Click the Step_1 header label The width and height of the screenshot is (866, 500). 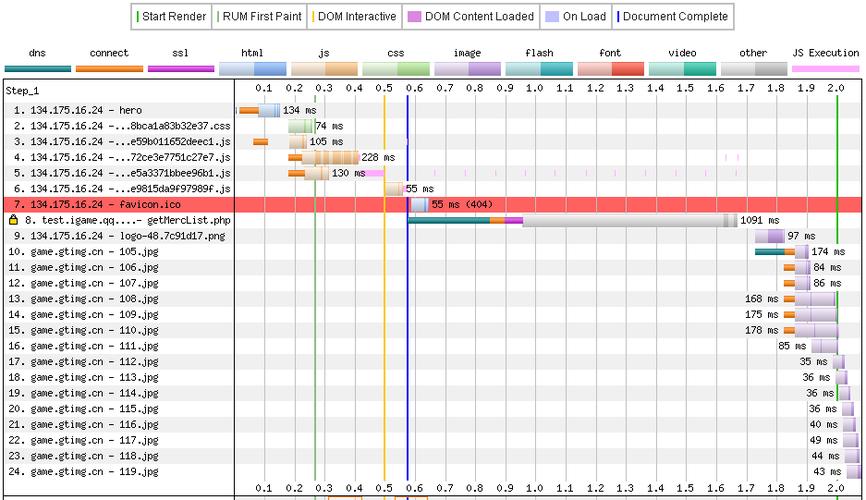coord(22,91)
